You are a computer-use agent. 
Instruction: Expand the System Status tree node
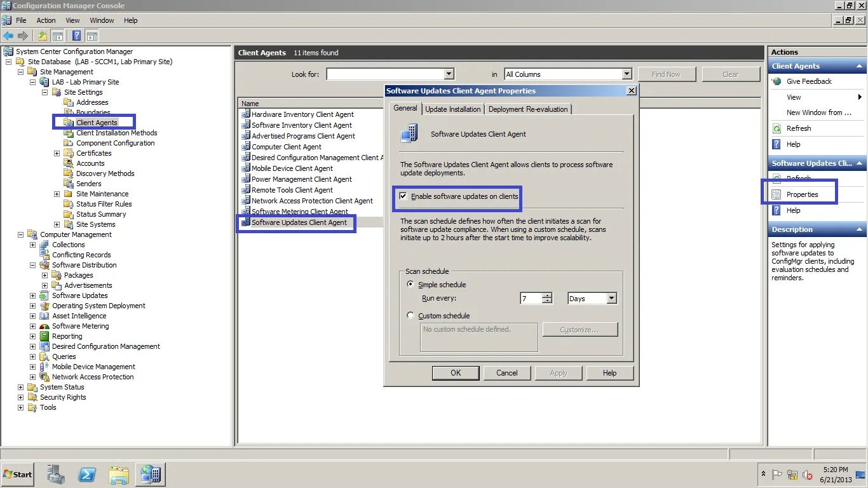tap(20, 387)
